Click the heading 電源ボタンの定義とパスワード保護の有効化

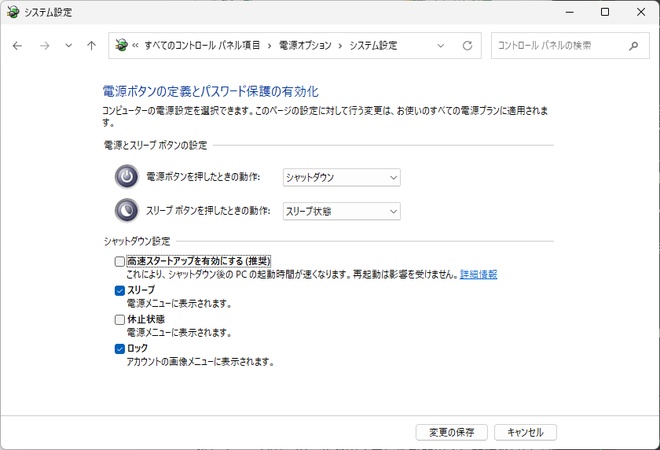tap(210, 91)
